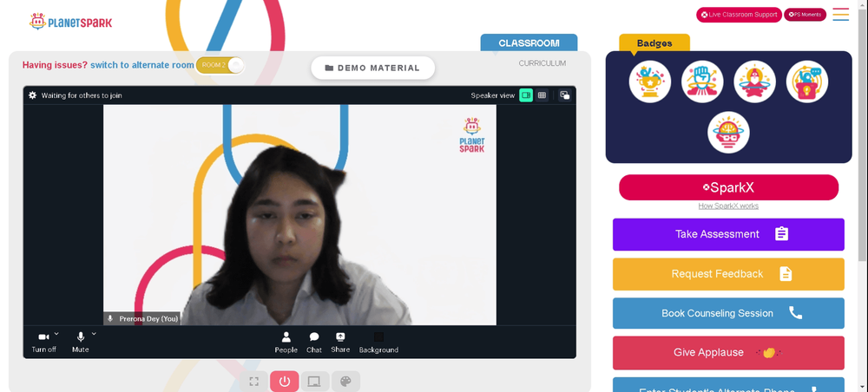Enter fullscreen mode

point(254,382)
